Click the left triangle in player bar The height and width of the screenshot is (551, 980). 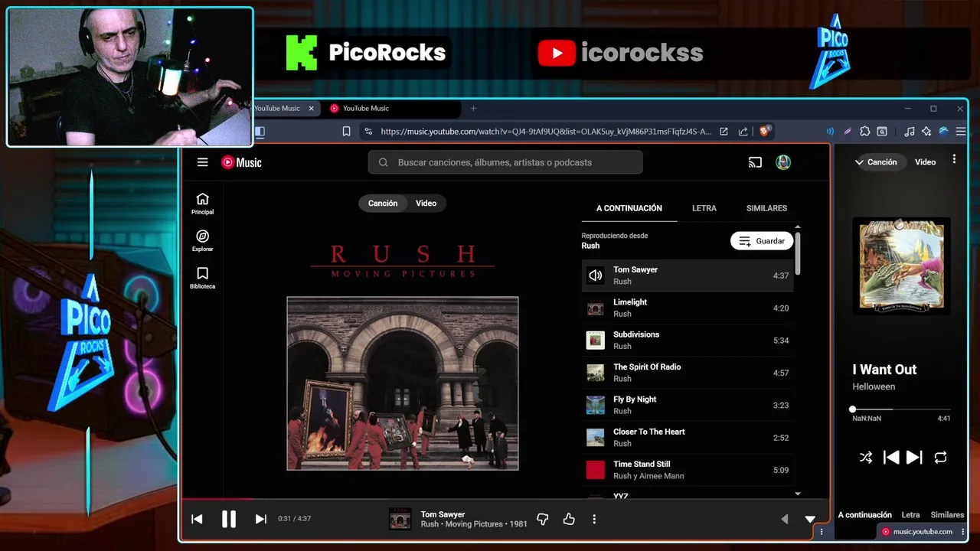(784, 519)
